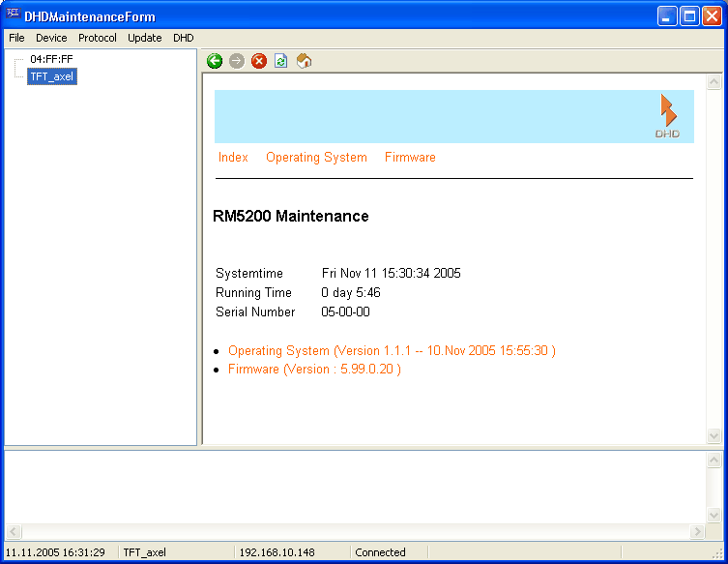The width and height of the screenshot is (728, 564).
Task: Click the web page scroll up arrow
Action: 713,82
